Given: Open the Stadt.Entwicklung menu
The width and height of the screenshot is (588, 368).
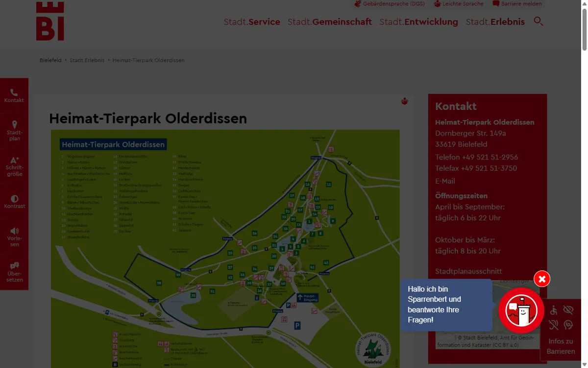Looking at the screenshot, I should coord(419,22).
